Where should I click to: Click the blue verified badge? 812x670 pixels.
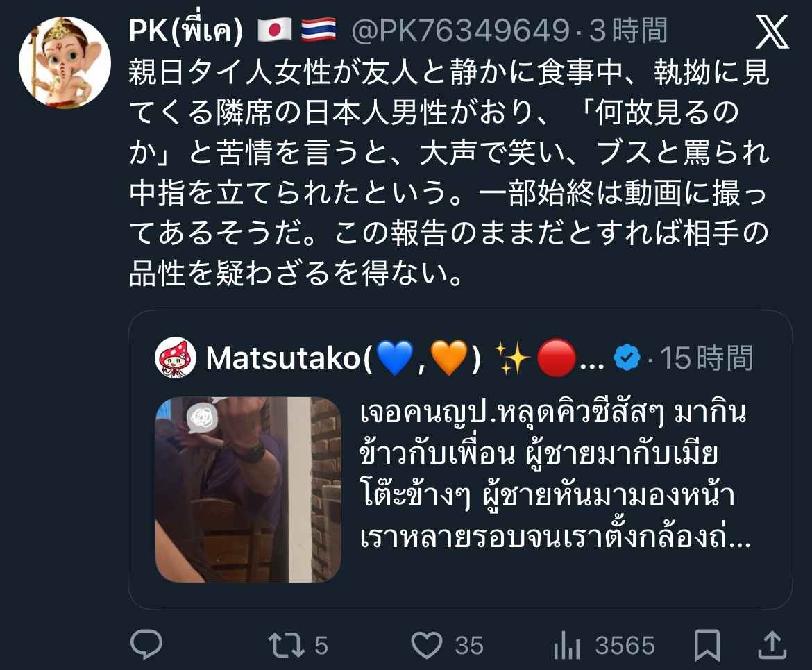(x=627, y=358)
